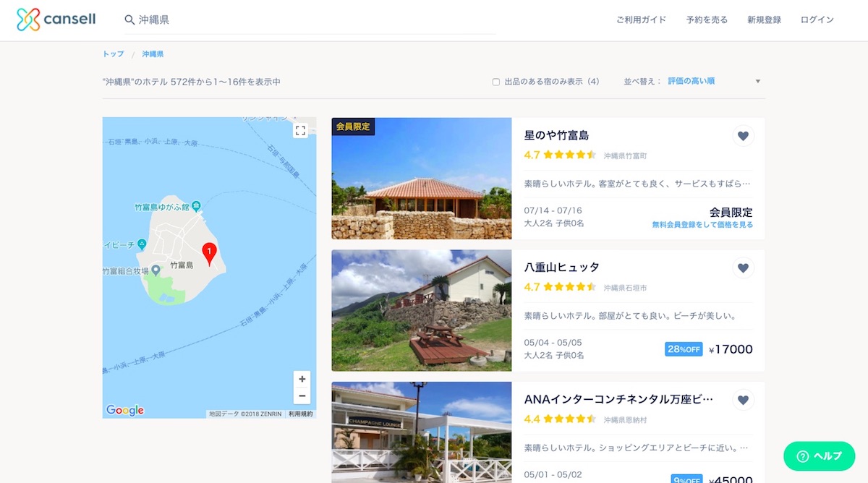This screenshot has height=483, width=868.
Task: Open the ANAインターコンチネンタル photo thumbnail
Action: pos(422,432)
